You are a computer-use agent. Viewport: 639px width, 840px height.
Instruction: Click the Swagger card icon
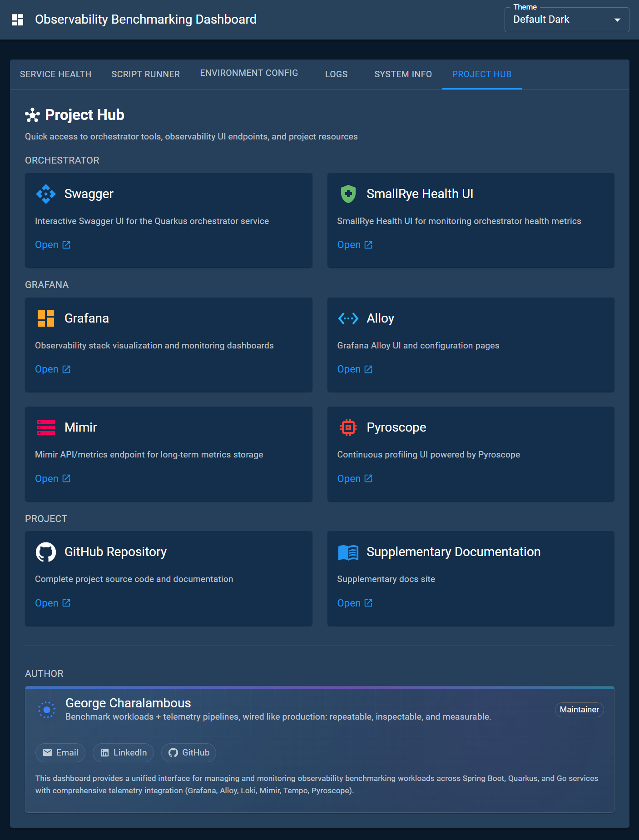[46, 194]
